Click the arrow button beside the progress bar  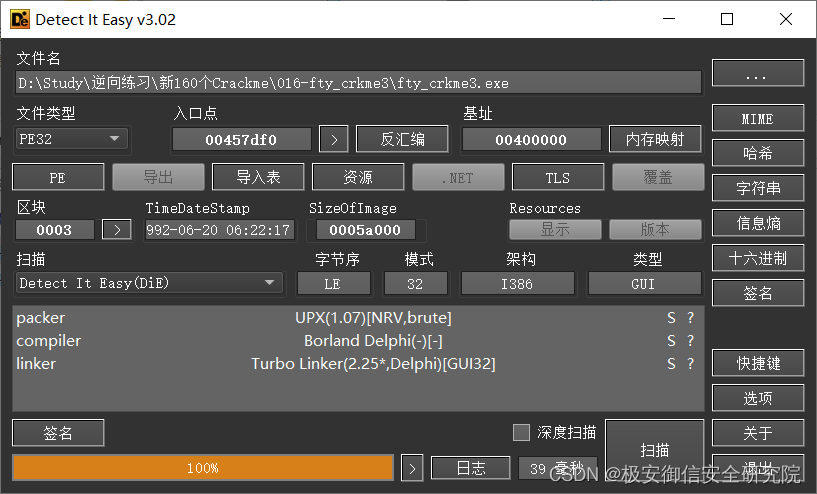tap(412, 468)
